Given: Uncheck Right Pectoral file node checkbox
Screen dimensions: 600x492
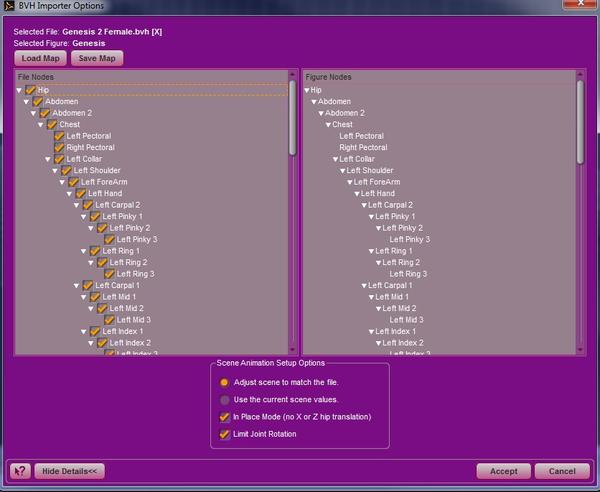Looking at the screenshot, I should tap(59, 147).
